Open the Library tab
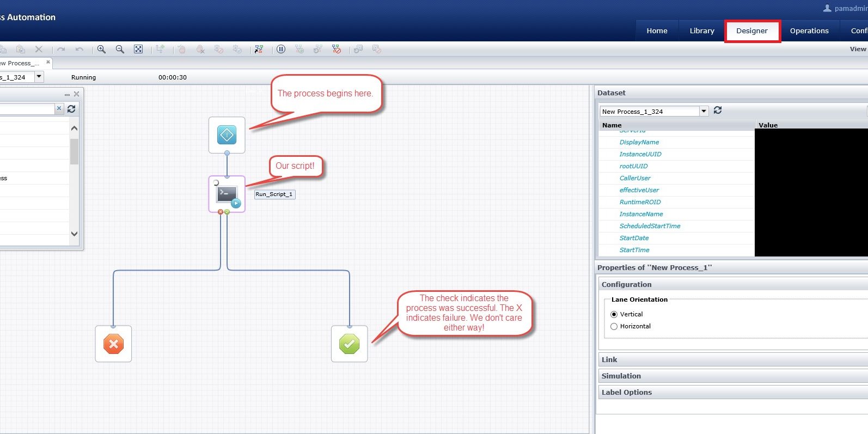 [x=702, y=31]
